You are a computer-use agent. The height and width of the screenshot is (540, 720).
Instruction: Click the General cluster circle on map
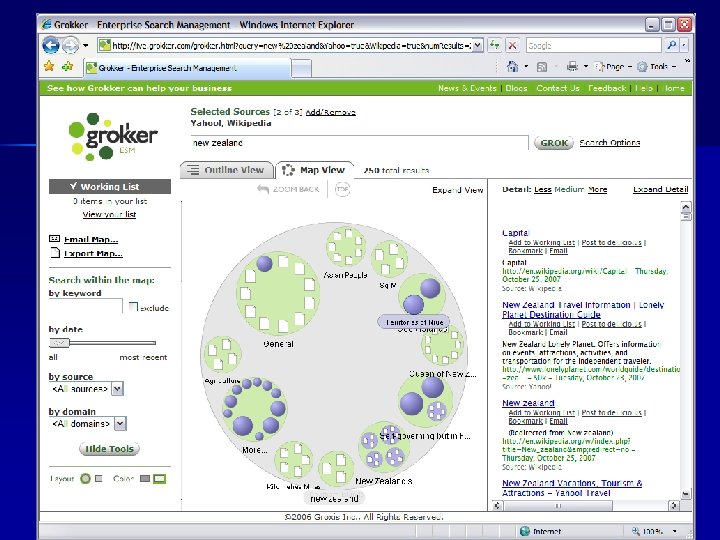278,292
